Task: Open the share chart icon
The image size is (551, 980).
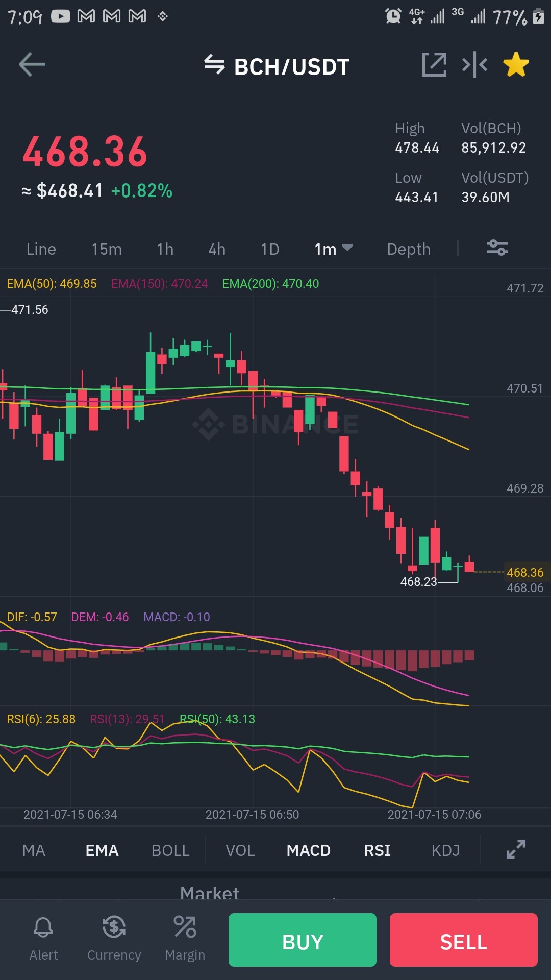Action: pyautogui.click(x=434, y=65)
